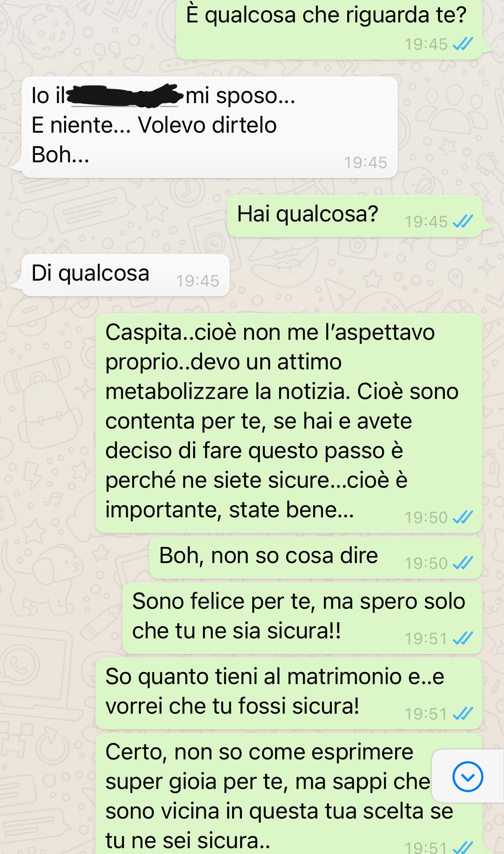This screenshot has width=504, height=854.
Task: Tap double-check ticks on 'Boh, non so cosa dire'
Action: [463, 563]
